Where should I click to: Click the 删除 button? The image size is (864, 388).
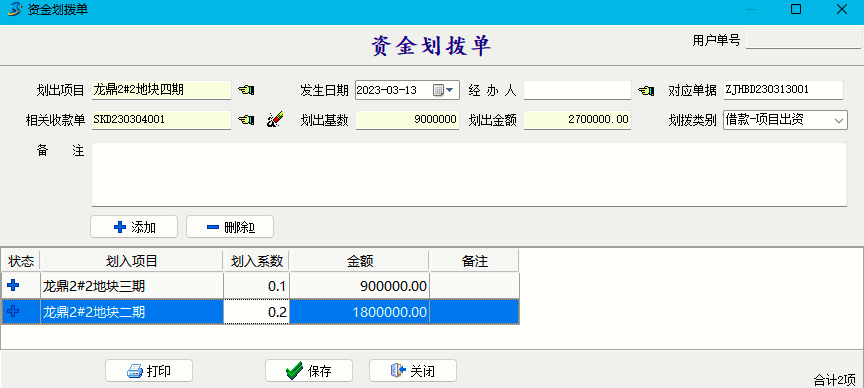(230, 227)
